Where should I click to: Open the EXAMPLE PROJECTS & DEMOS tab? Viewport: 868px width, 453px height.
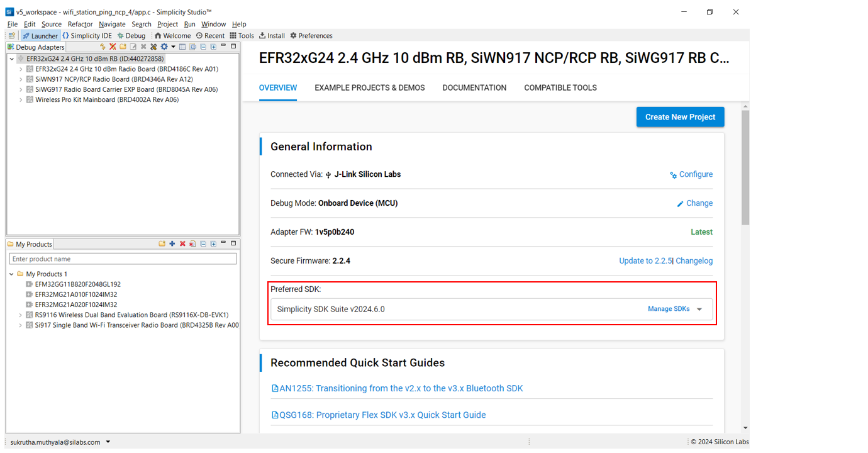(369, 87)
